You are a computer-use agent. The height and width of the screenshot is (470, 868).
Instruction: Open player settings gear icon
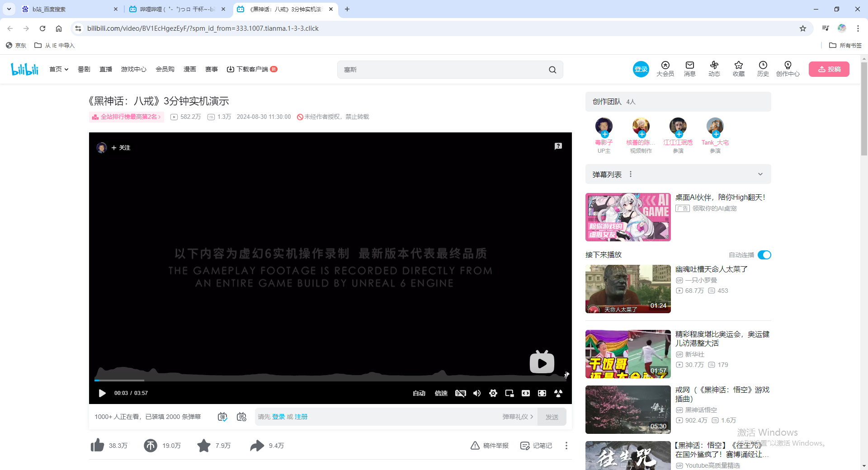(493, 393)
